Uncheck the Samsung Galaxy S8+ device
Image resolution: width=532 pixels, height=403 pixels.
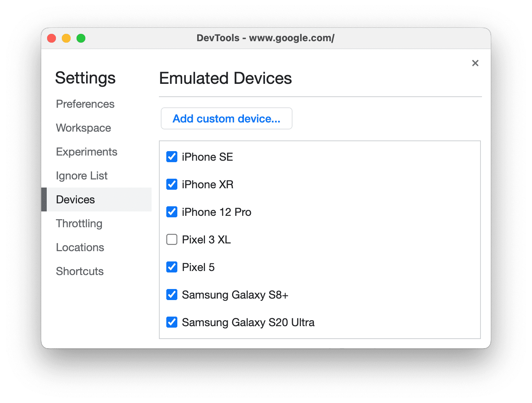pos(172,295)
